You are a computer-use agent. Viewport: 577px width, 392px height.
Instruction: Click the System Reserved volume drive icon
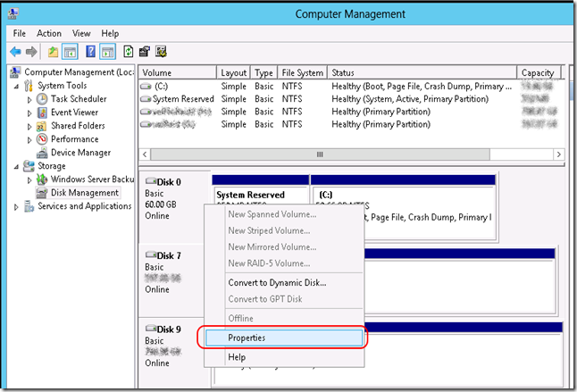click(x=146, y=99)
